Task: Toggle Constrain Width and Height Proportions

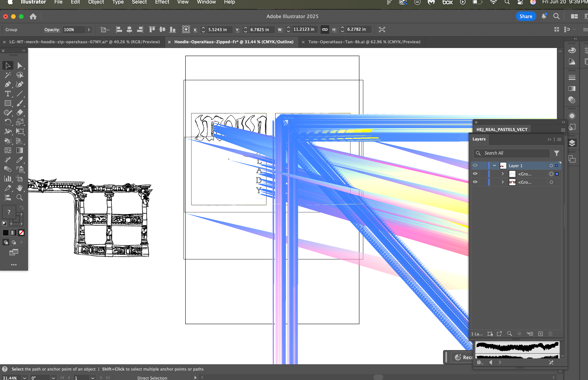Action: 325,30
